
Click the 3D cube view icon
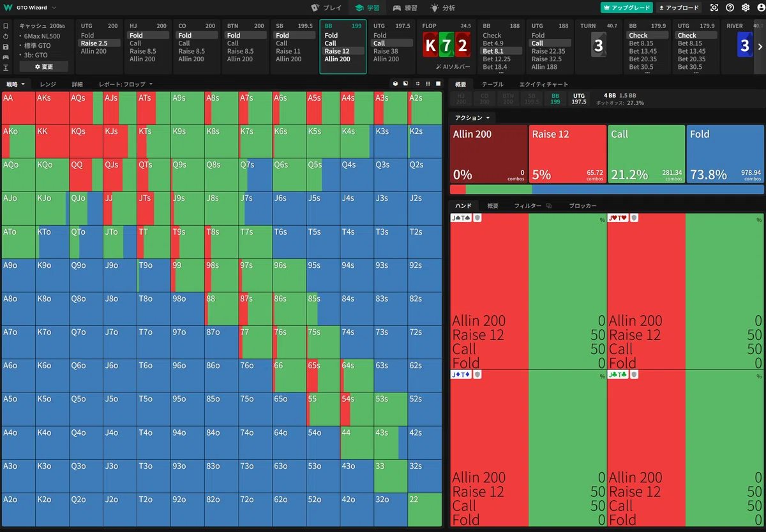pyautogui.click(x=395, y=84)
